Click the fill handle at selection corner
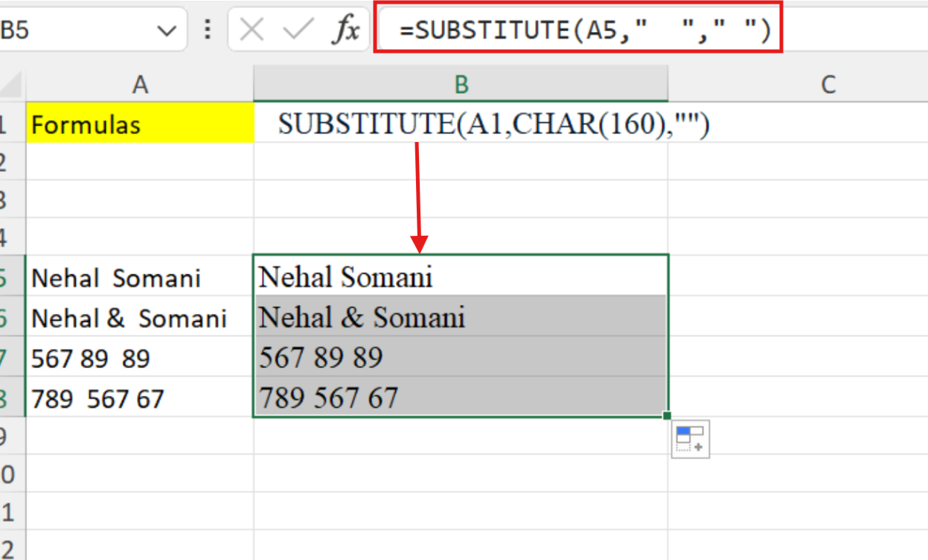Image resolution: width=928 pixels, height=560 pixels. 667,416
